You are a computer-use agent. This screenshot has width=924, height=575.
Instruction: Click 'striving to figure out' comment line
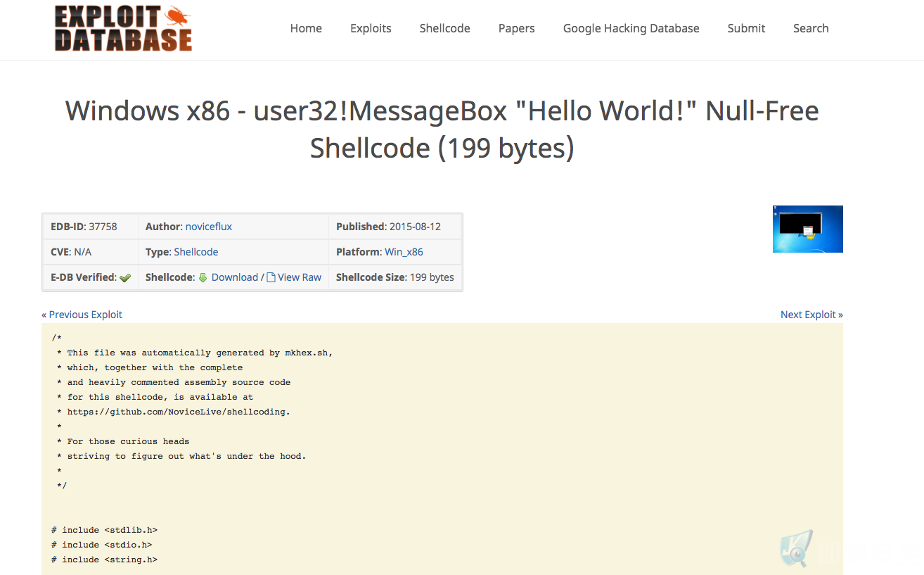[x=181, y=456]
